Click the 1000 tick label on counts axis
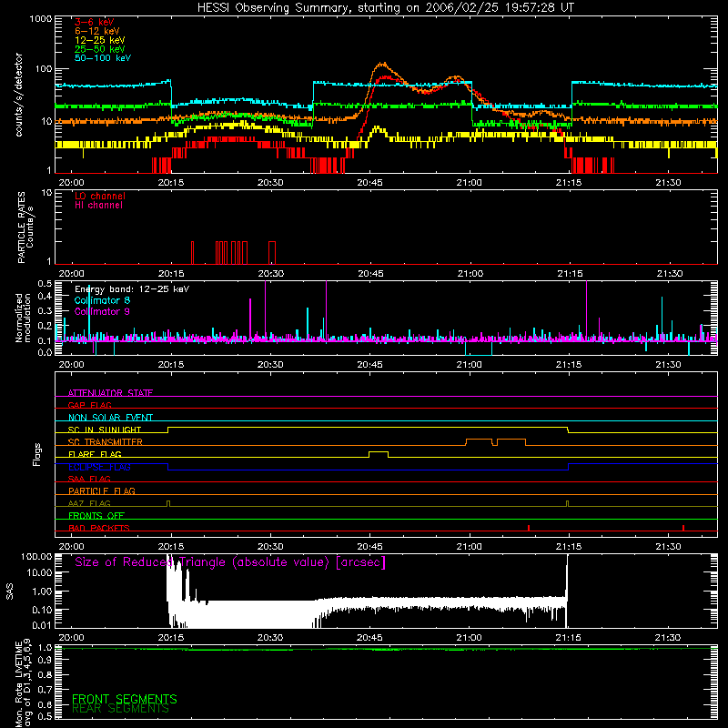 click(40, 18)
